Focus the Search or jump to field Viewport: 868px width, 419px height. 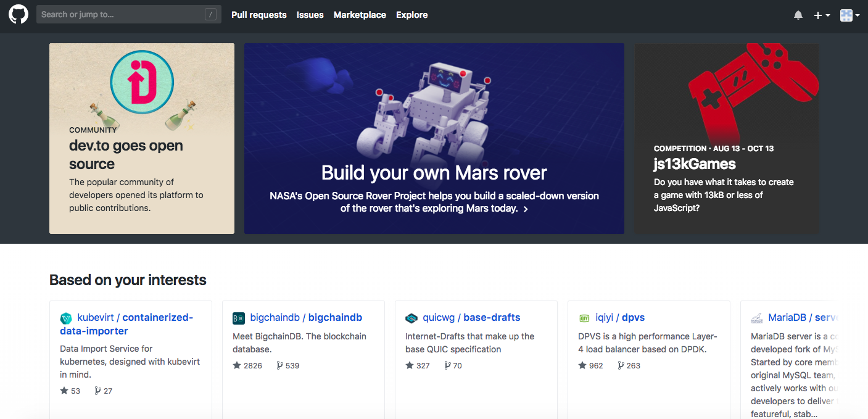tap(128, 14)
